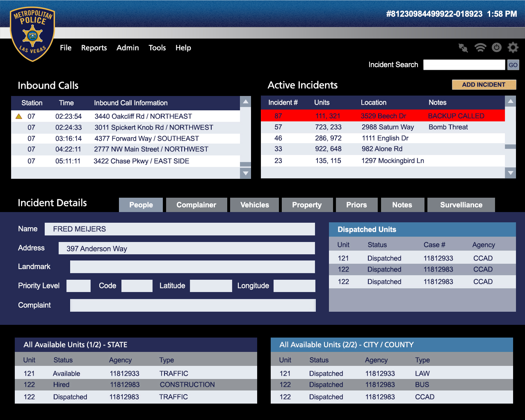This screenshot has height=420, width=525.
Task: Click the Incident Search input field
Action: (464, 65)
